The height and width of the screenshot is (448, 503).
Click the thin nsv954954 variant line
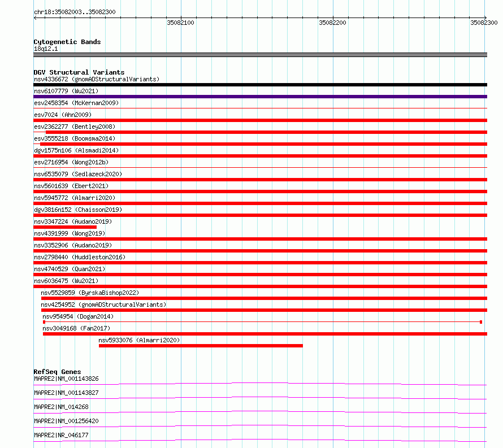coord(262,322)
